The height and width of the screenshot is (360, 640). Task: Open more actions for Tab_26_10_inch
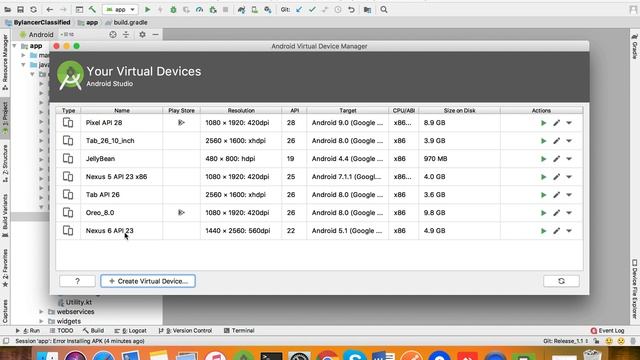[569, 141]
